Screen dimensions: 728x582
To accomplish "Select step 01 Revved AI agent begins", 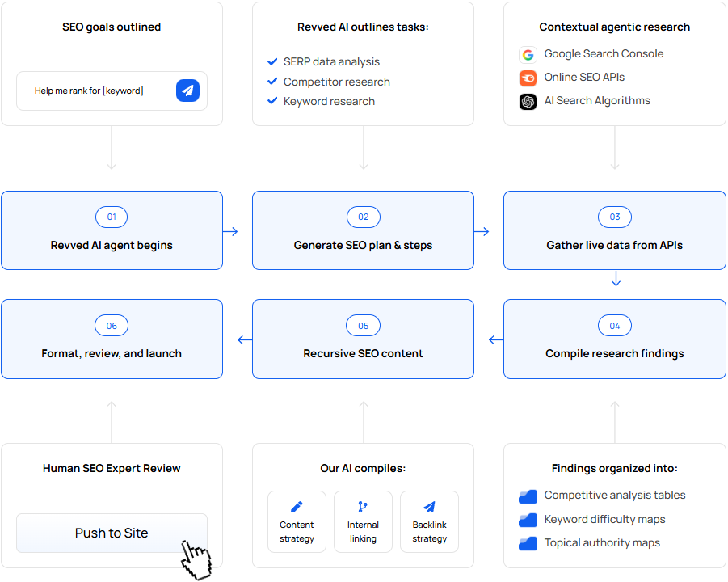I will 112,230.
